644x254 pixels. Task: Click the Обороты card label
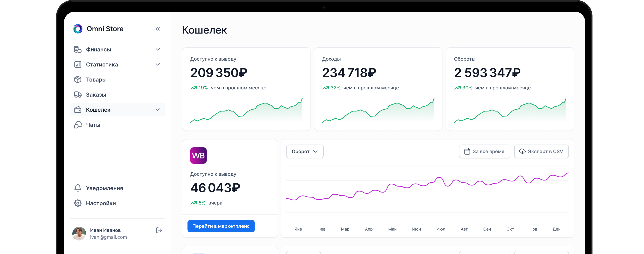pyautogui.click(x=464, y=59)
